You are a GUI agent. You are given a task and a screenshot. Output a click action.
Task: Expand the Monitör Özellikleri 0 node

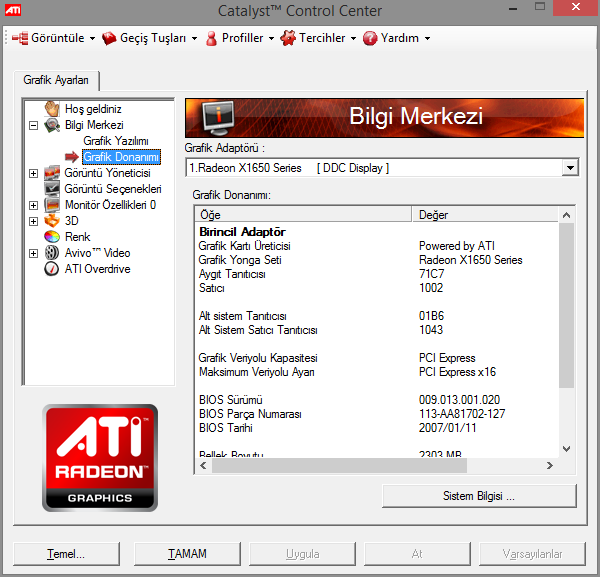34,205
